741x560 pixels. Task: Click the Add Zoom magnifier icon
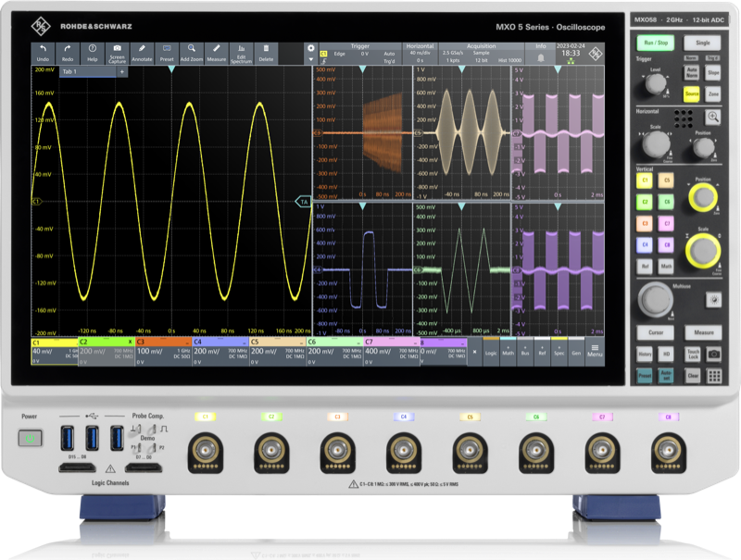click(191, 52)
